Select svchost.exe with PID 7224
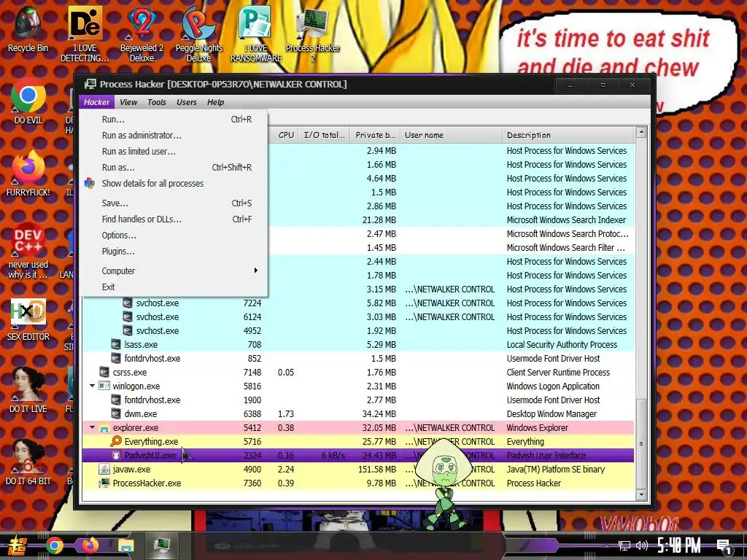Image resolution: width=747 pixels, height=560 pixels. [358, 303]
